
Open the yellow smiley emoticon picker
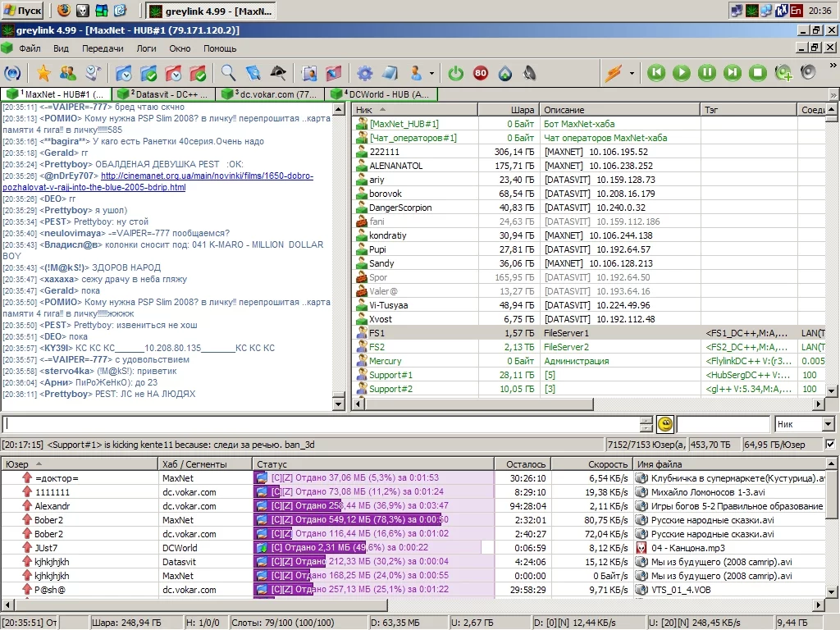(665, 424)
